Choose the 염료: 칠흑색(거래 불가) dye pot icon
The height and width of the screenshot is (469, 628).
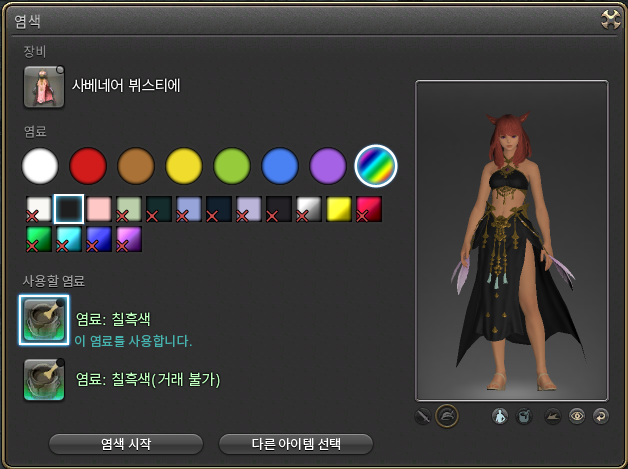click(44, 380)
